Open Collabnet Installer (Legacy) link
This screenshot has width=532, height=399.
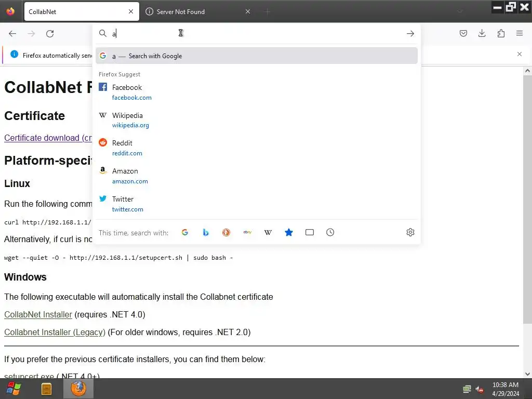tap(55, 332)
